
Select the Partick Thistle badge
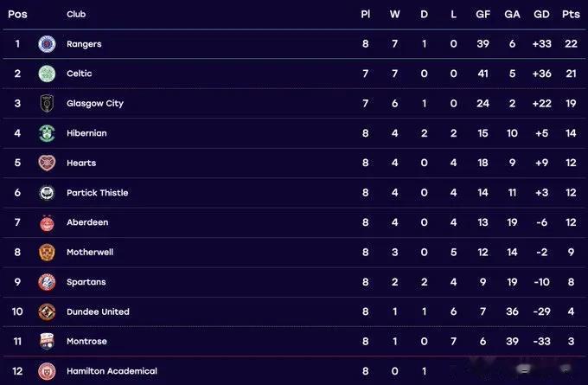point(47,192)
